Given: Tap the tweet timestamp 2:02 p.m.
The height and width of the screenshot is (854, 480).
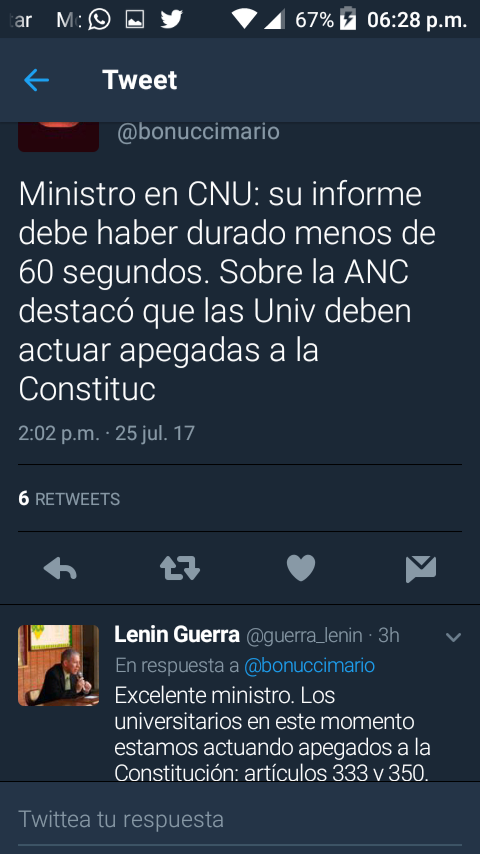Looking at the screenshot, I should point(59,434).
